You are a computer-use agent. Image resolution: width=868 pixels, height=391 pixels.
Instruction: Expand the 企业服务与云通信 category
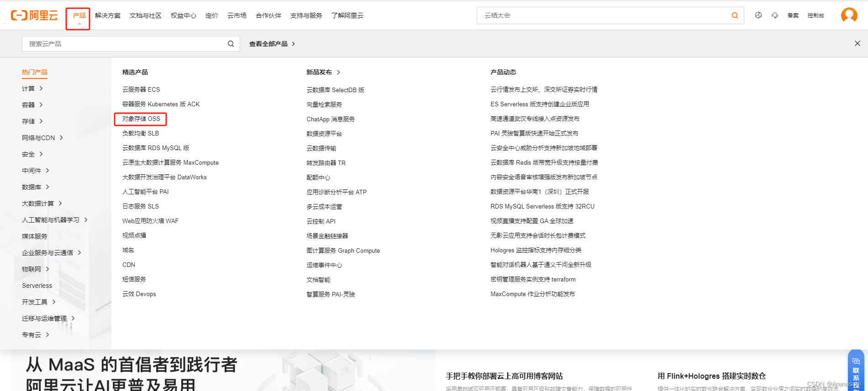tap(52, 253)
